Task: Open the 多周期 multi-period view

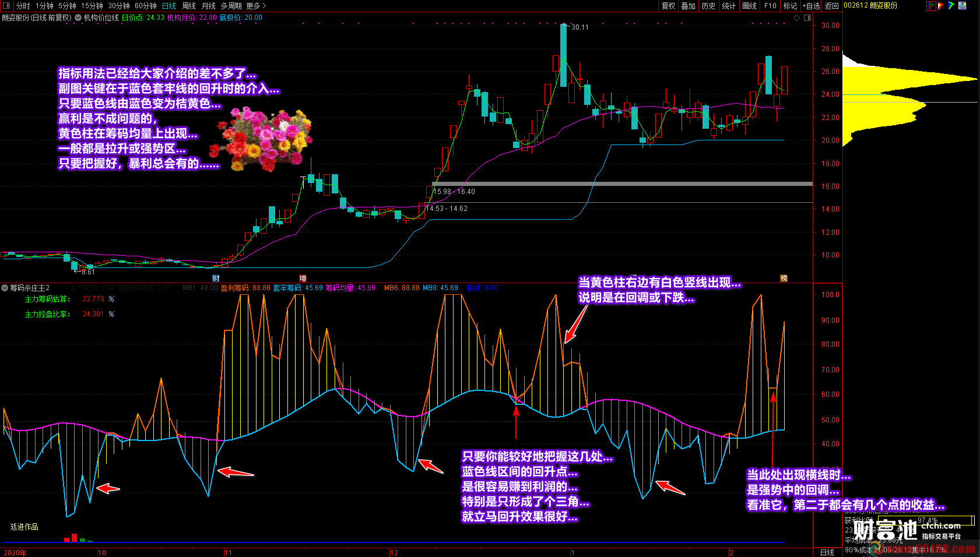Action: point(231,6)
